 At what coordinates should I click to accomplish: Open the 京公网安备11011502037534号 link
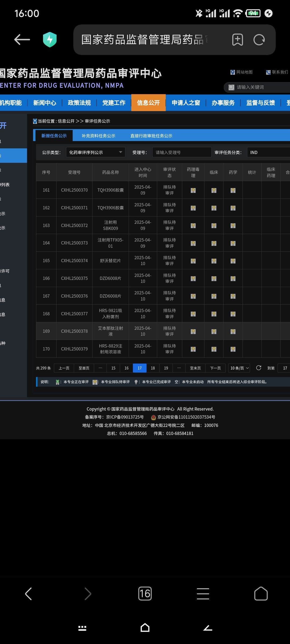[x=186, y=417]
